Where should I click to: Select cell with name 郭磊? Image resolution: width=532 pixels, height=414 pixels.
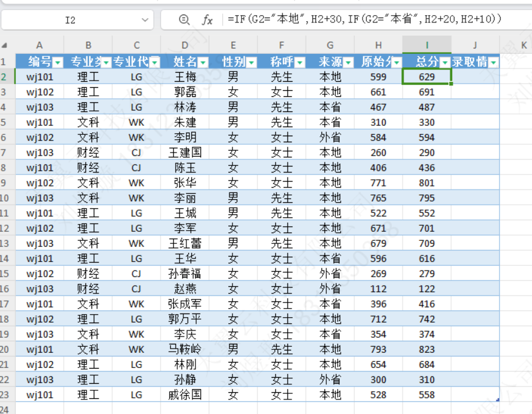tap(185, 92)
